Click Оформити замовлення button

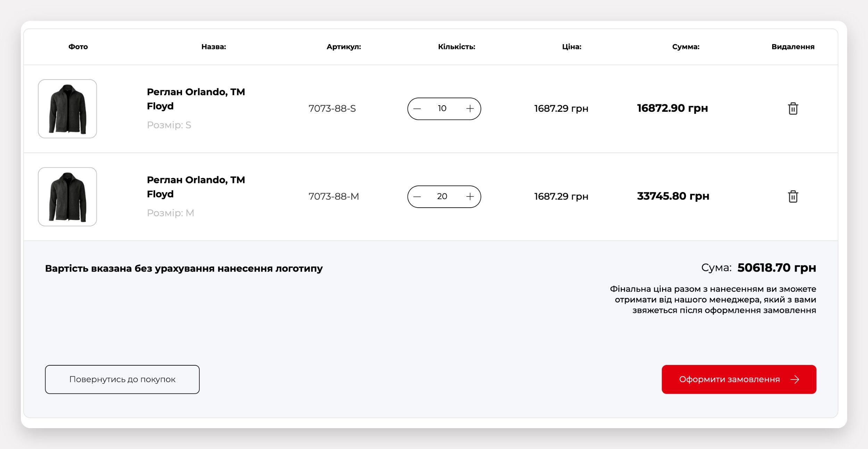[x=739, y=379]
